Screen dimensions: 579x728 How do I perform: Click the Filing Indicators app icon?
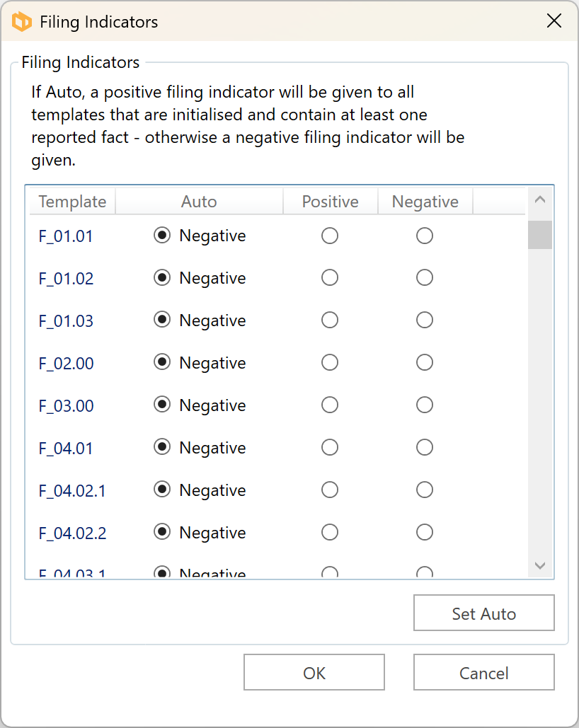(x=22, y=22)
